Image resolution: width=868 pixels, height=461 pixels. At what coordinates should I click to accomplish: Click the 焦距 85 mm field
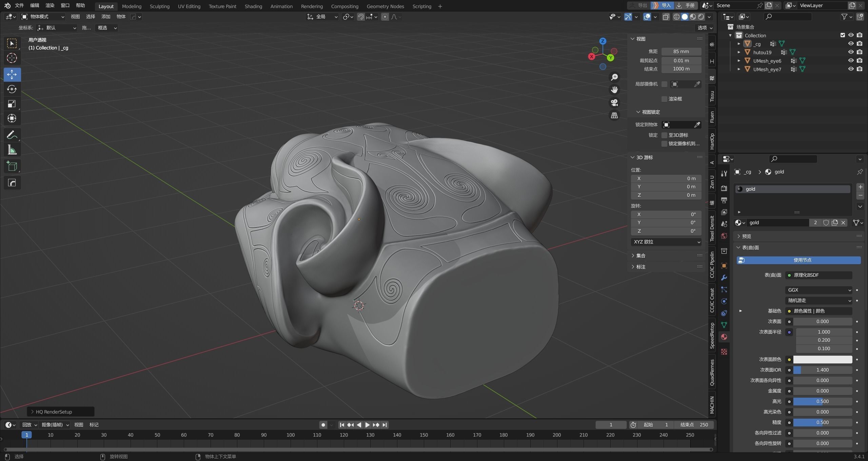(x=681, y=51)
